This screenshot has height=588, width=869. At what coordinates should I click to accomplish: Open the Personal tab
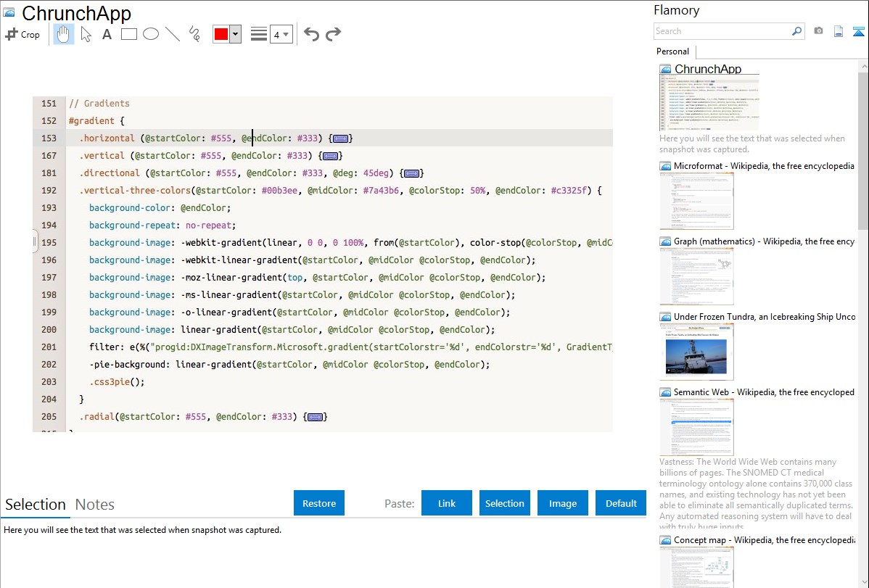click(672, 51)
